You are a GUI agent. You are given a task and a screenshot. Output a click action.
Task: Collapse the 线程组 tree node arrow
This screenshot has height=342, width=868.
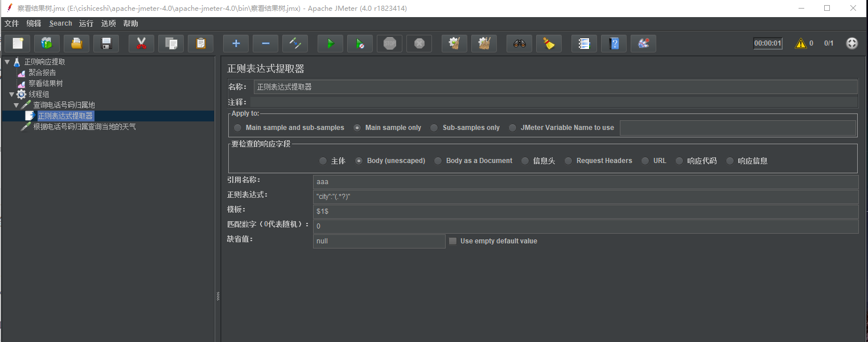(x=11, y=94)
